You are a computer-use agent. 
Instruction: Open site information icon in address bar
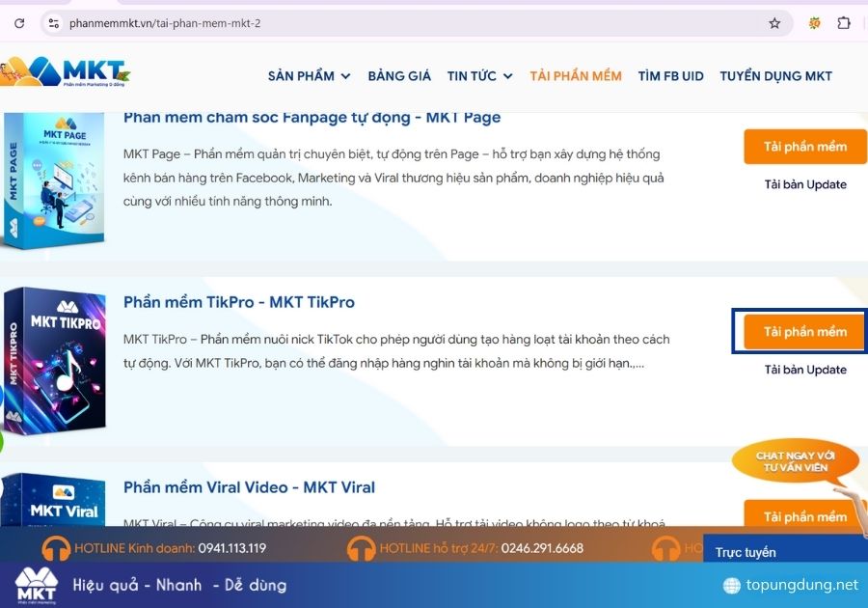[x=54, y=23]
